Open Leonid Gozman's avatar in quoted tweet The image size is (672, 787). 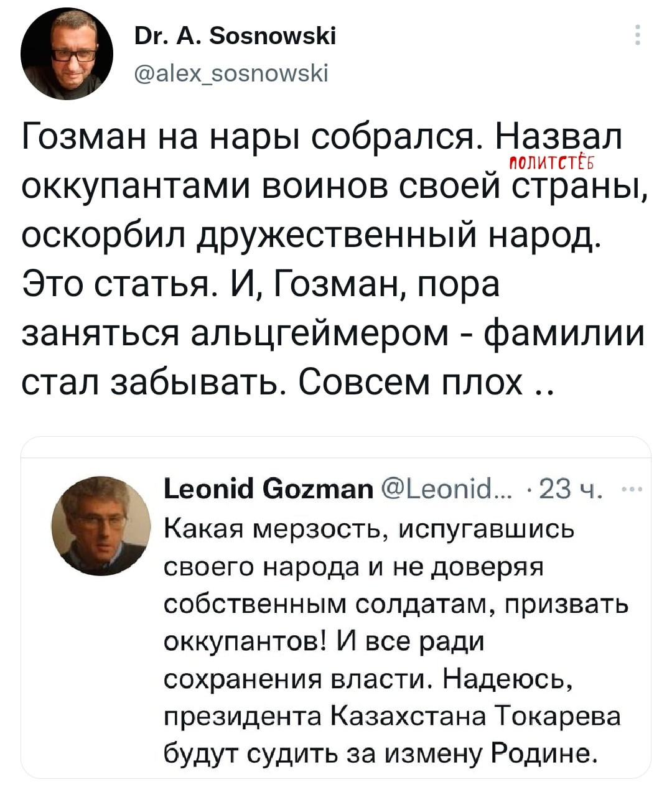[x=102, y=526]
